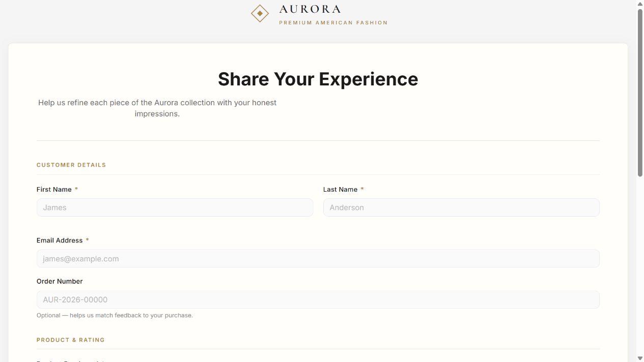This screenshot has width=644, height=362.
Task: Click the Share Your Experience heading
Action: [318, 79]
